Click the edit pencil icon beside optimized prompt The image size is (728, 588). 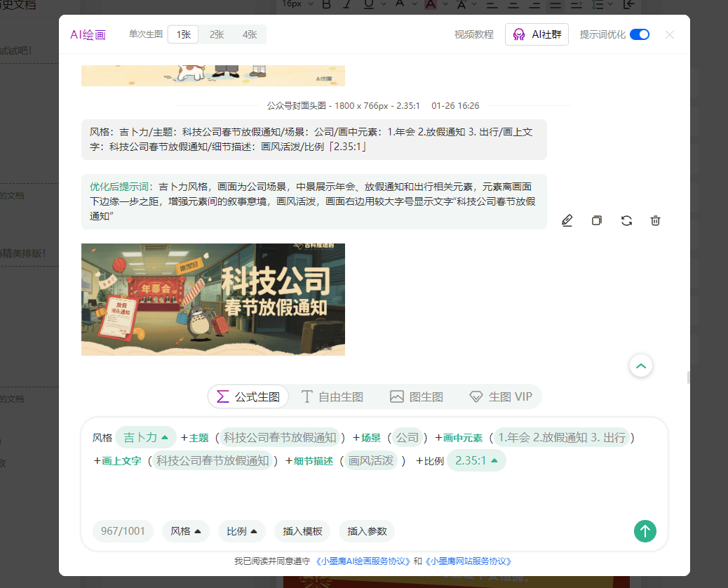tap(567, 220)
